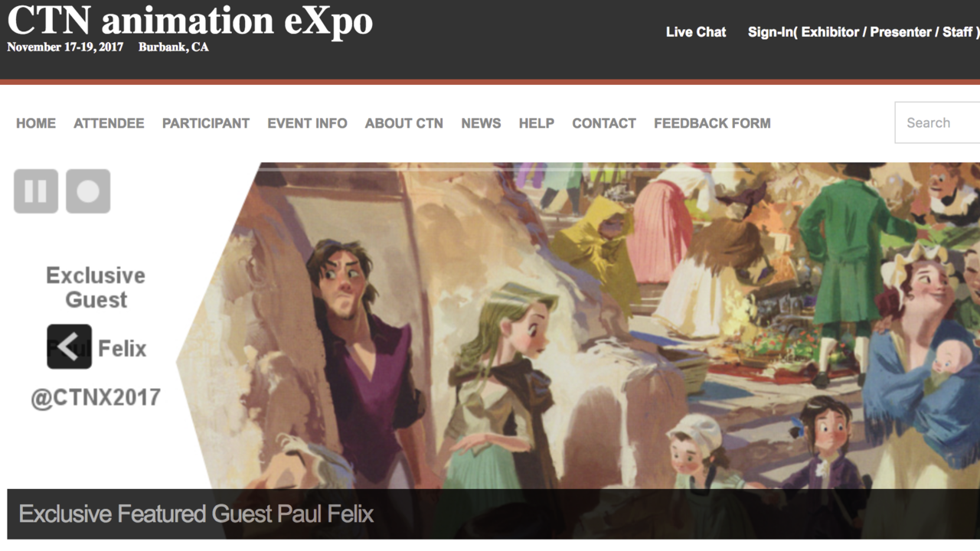Image resolution: width=980 pixels, height=551 pixels.
Task: Click the Exclusive Featured Guest Paul Felix caption
Action: point(196,514)
